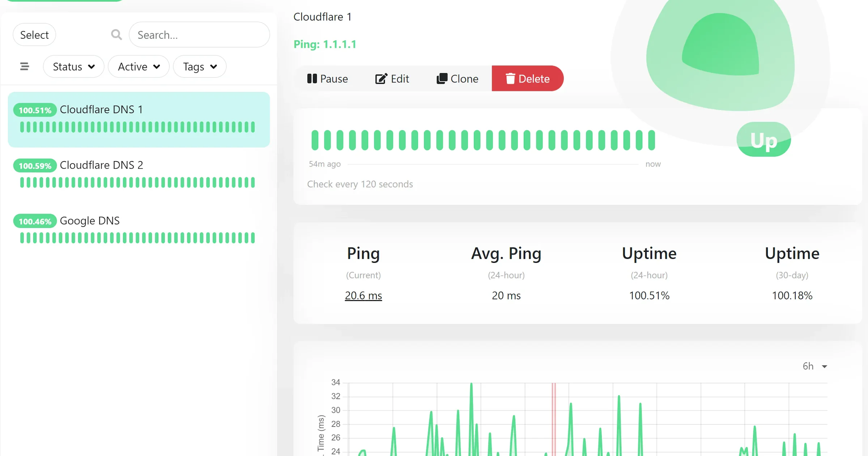Open the Status filter dropdown
This screenshot has height=456, width=868.
pyautogui.click(x=74, y=67)
